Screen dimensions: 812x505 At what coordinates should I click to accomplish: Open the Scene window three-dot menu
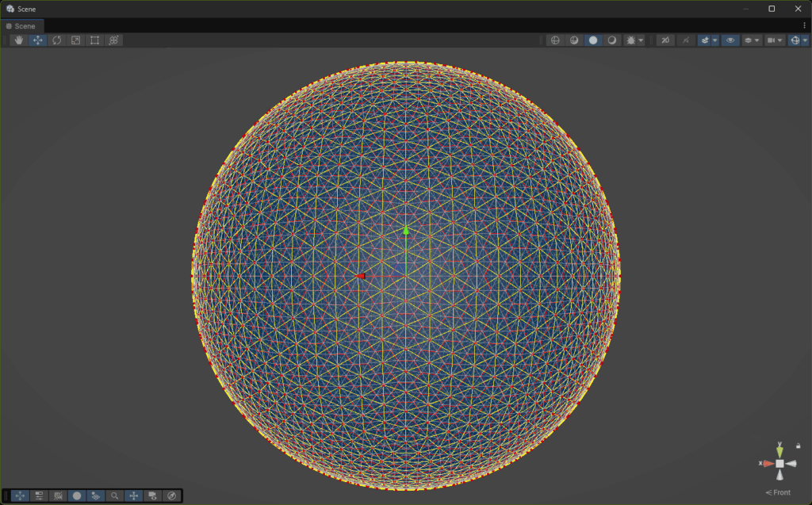pos(804,26)
